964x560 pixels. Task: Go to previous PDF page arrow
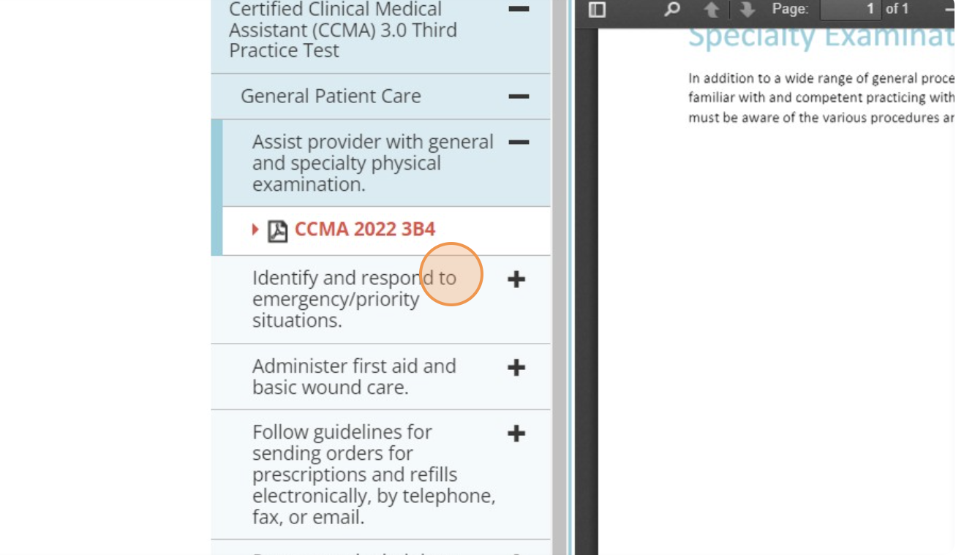point(711,10)
